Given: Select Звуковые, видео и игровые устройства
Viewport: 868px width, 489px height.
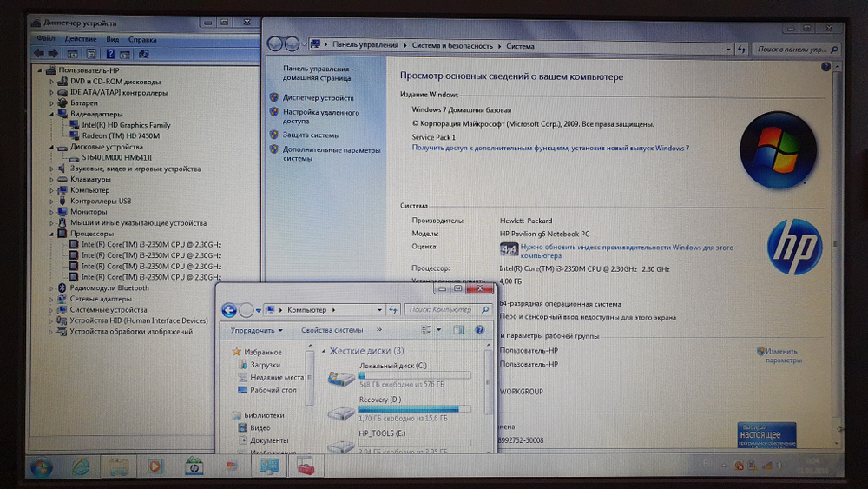Looking at the screenshot, I should (x=135, y=169).
